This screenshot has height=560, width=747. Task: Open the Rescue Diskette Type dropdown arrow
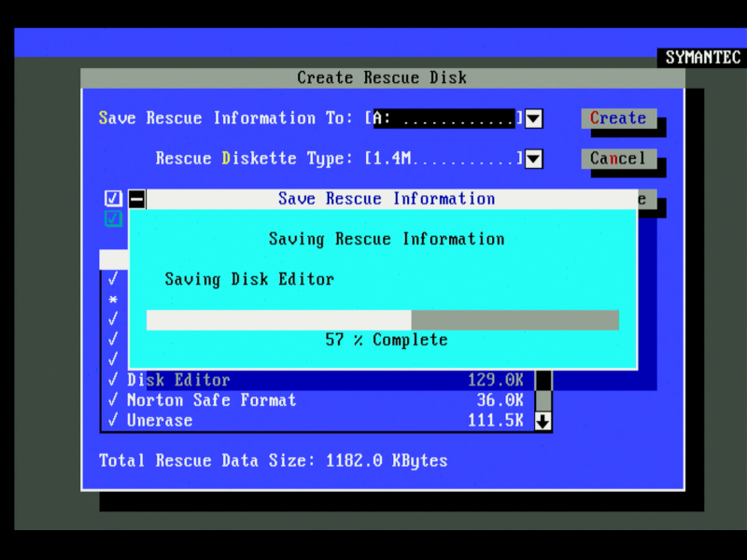point(533,159)
